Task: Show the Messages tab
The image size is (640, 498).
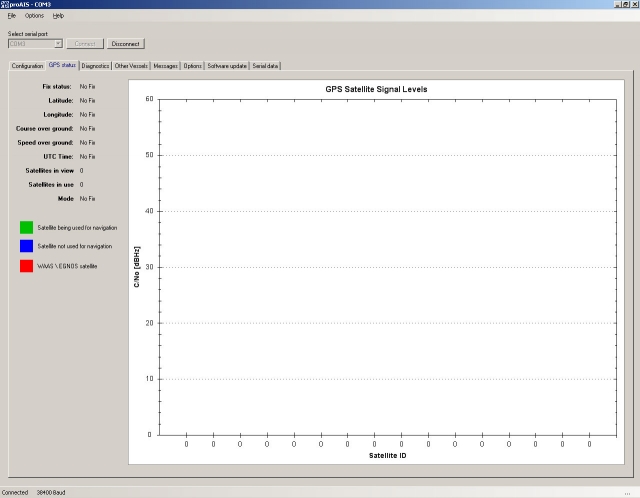Action: coord(166,66)
